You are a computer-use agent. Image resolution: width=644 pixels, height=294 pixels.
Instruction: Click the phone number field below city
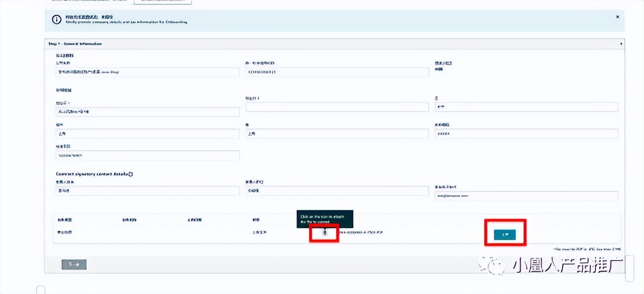[x=147, y=155]
